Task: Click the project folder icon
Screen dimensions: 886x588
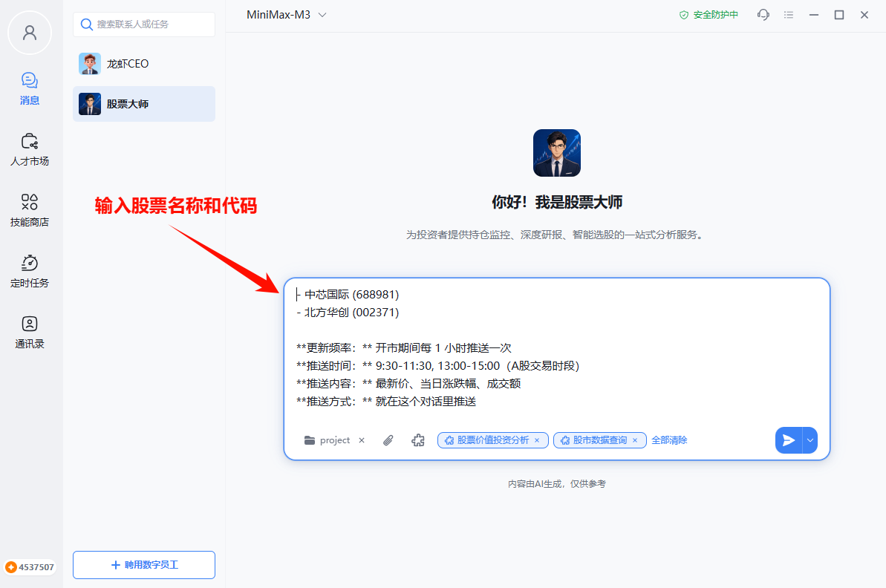Action: pyautogui.click(x=310, y=440)
